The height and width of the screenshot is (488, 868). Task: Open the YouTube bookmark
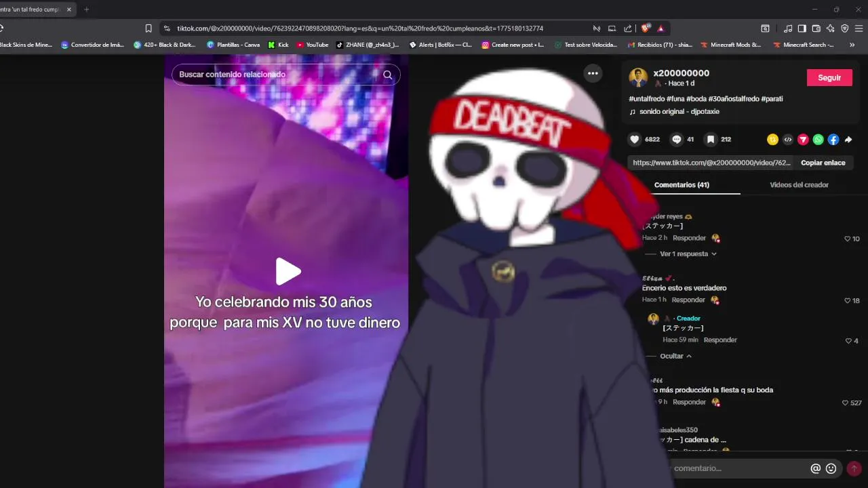[x=313, y=45]
